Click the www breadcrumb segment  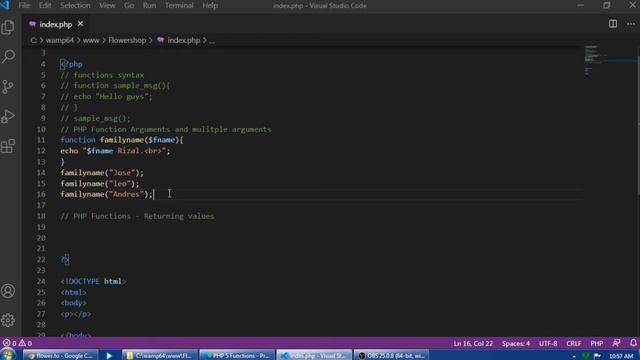(x=91, y=40)
